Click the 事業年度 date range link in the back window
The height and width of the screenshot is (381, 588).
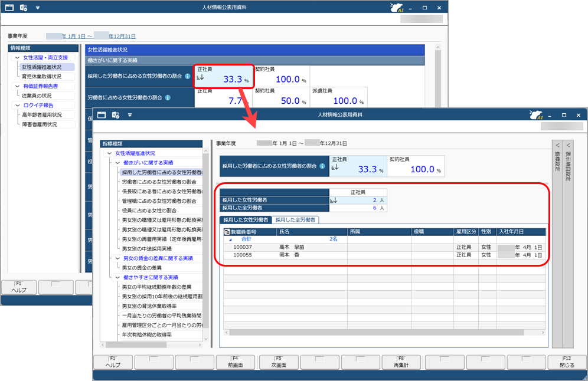[x=91, y=37]
